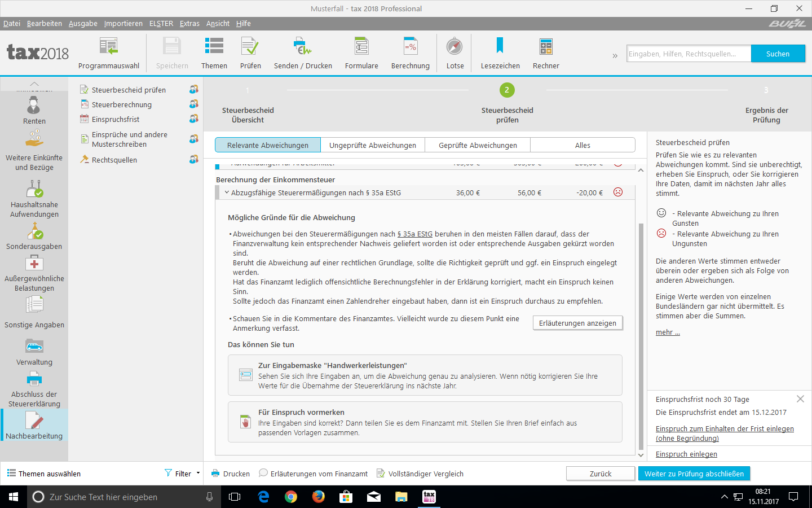The image size is (812, 508).
Task: Expand the toolbar overflow chevron
Action: pyautogui.click(x=615, y=55)
